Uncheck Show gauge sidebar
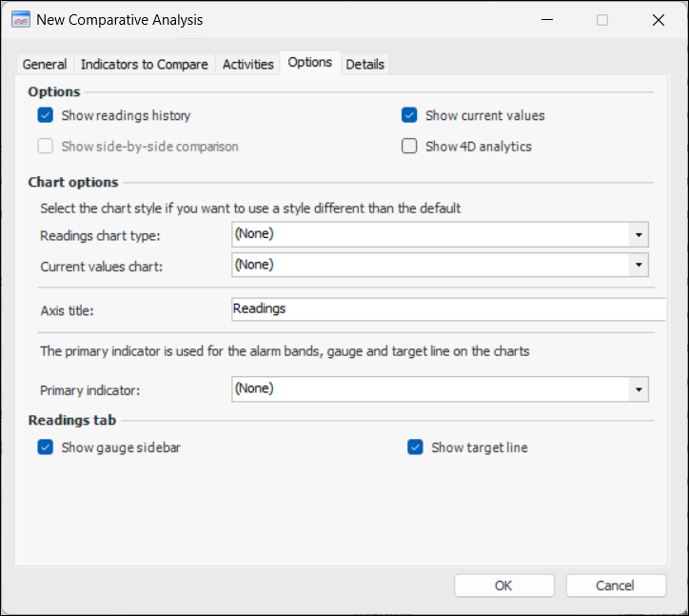The height and width of the screenshot is (616, 689). point(46,447)
